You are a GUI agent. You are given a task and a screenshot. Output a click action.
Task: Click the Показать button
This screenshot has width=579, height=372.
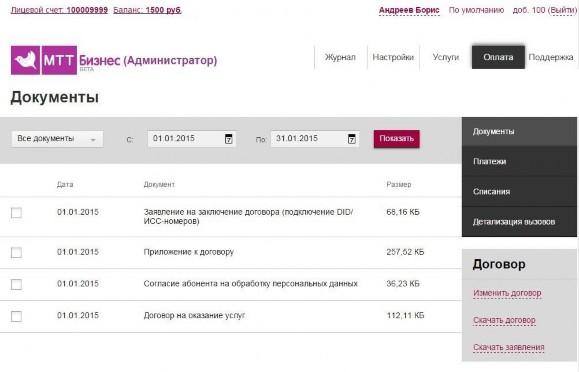(397, 139)
